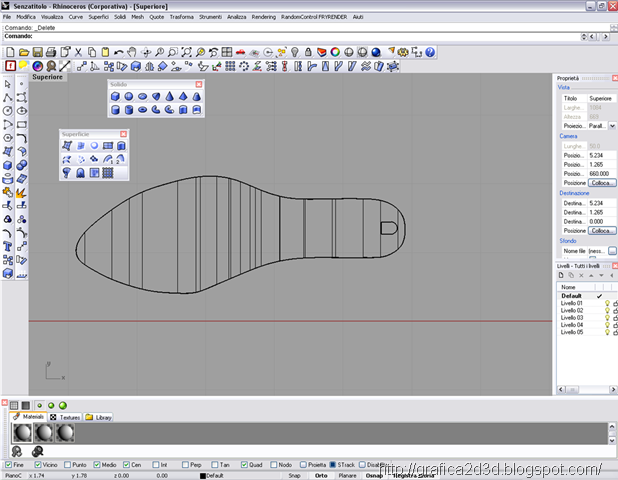
Task: Toggle Livello 01 visibility lightbulb
Action: [x=607, y=303]
